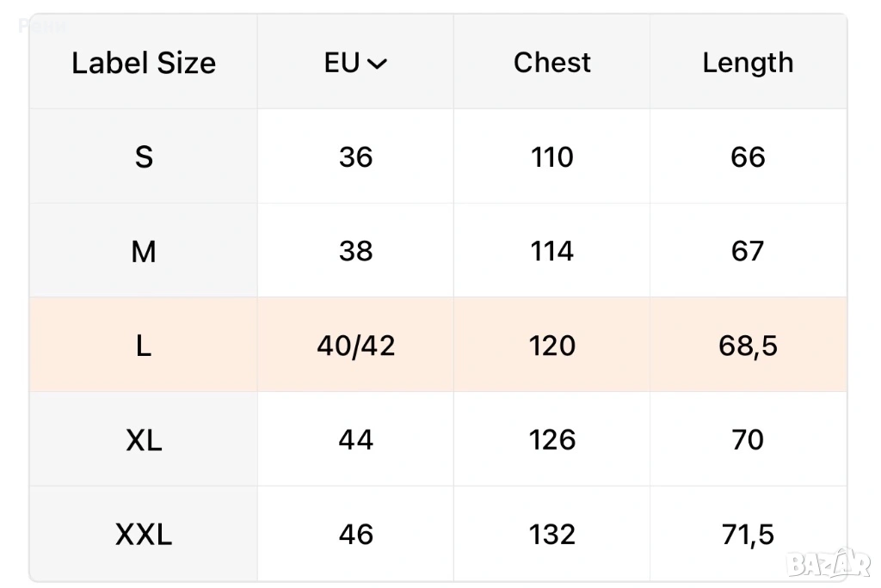Click the EU size 46 cell

coord(355,535)
